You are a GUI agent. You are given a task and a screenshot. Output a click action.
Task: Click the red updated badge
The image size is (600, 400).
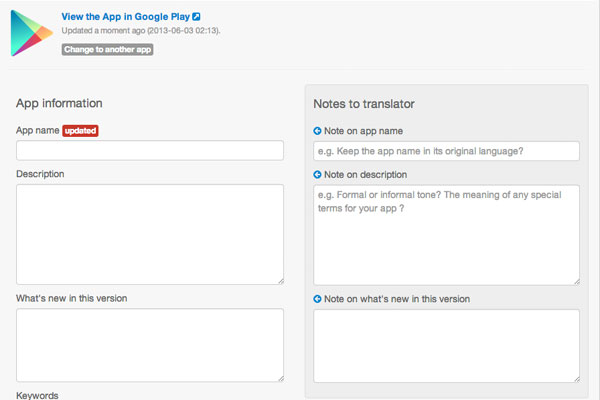(x=80, y=131)
